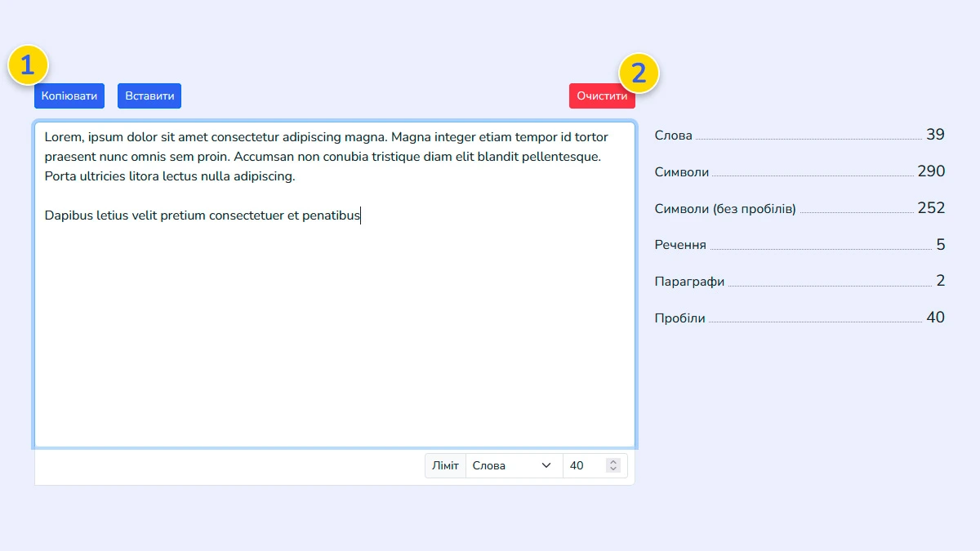Click the yellow badge numbered 2
This screenshot has height=551, width=980.
tap(639, 73)
